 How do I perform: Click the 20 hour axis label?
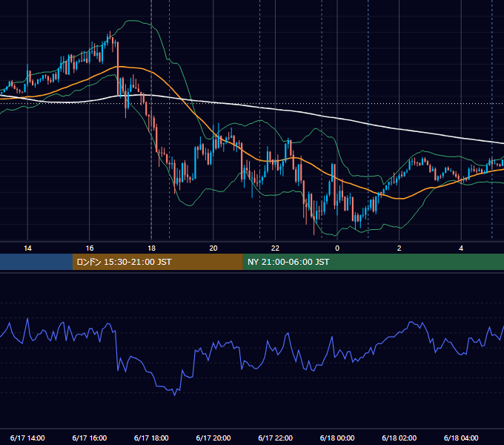click(213, 248)
